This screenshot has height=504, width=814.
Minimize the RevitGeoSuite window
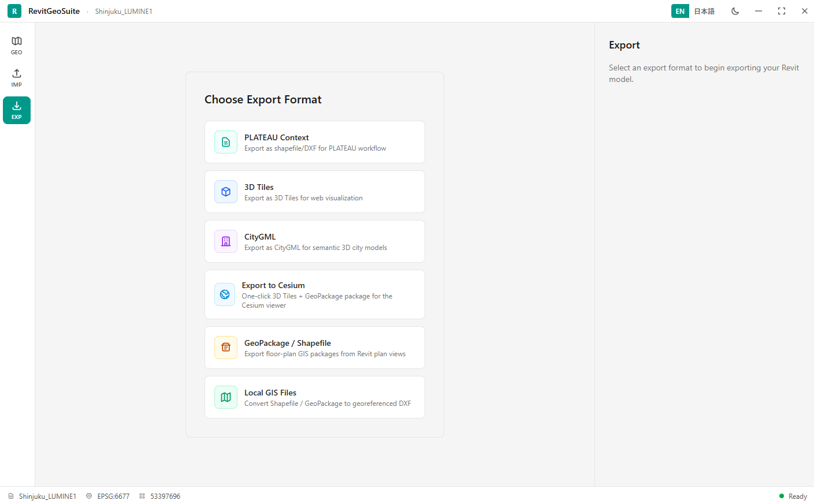[x=759, y=11]
